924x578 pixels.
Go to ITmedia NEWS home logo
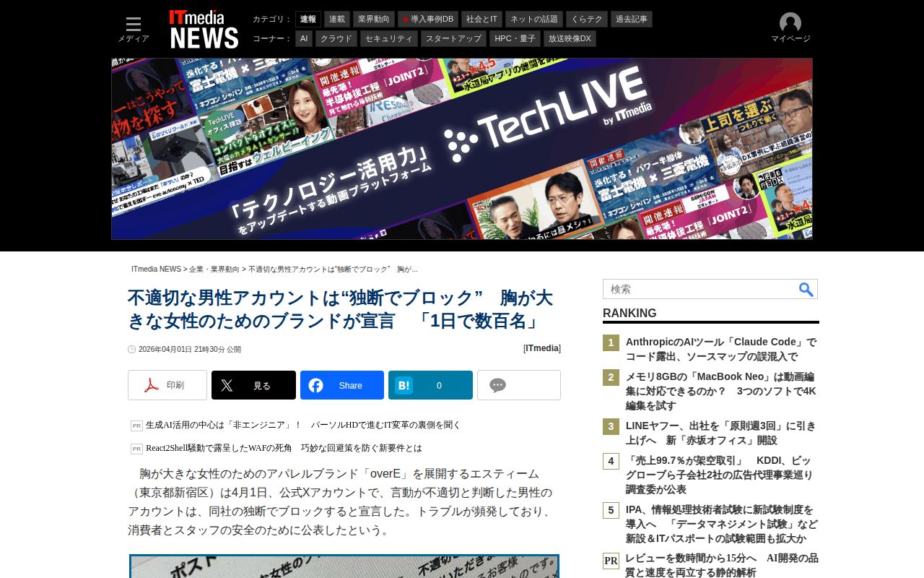point(204,29)
